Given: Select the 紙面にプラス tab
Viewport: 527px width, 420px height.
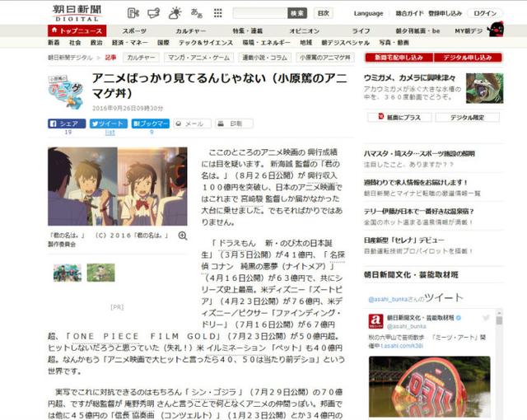Looking at the screenshot, I should (399, 117).
